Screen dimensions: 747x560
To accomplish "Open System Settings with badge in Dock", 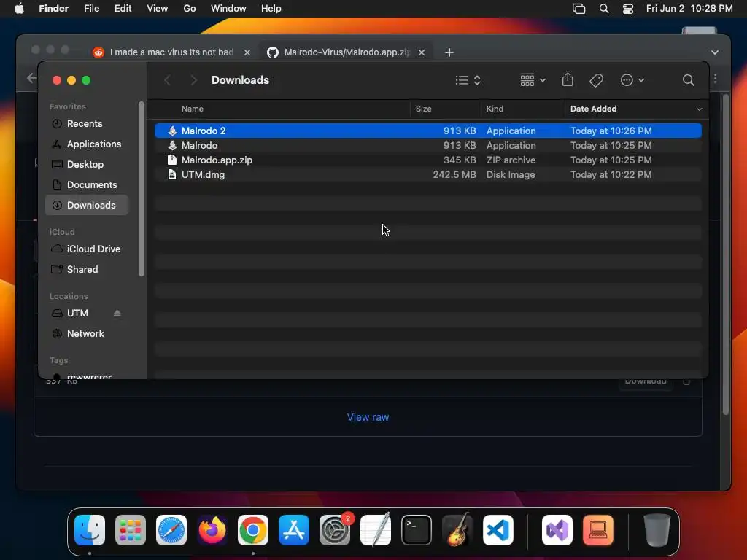I will point(335,530).
